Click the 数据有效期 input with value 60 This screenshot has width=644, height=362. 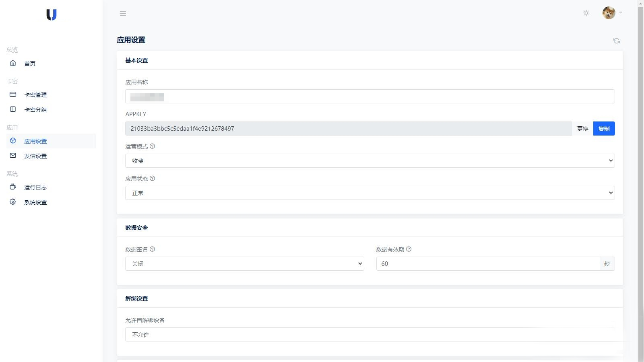click(x=488, y=264)
